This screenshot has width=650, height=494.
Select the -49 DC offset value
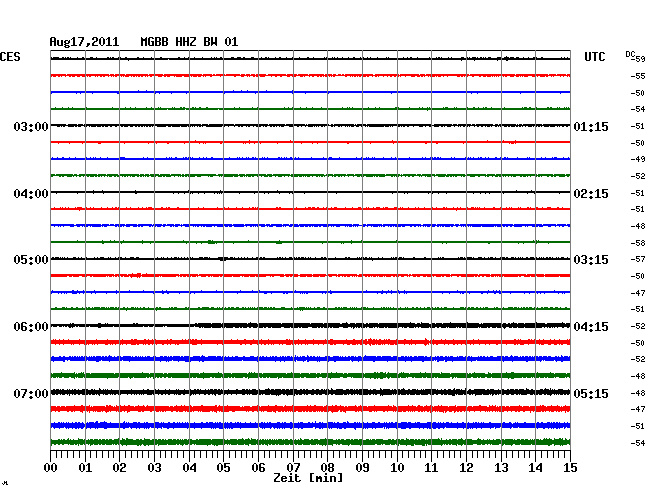tap(638, 159)
